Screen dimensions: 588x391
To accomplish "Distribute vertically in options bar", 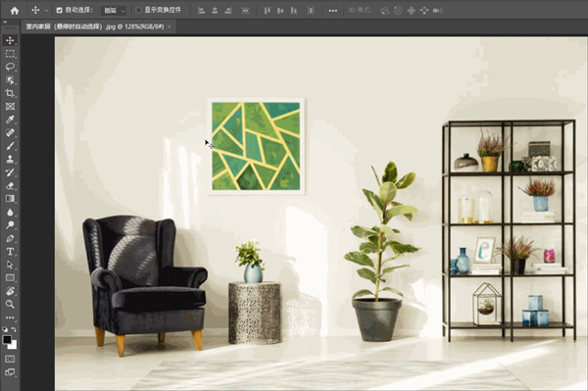I will [245, 11].
